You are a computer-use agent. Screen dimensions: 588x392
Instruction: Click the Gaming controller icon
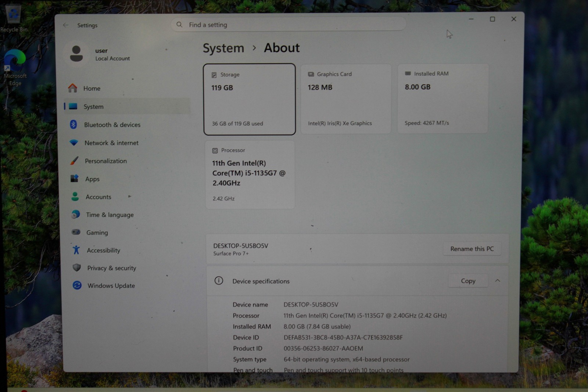(76, 232)
